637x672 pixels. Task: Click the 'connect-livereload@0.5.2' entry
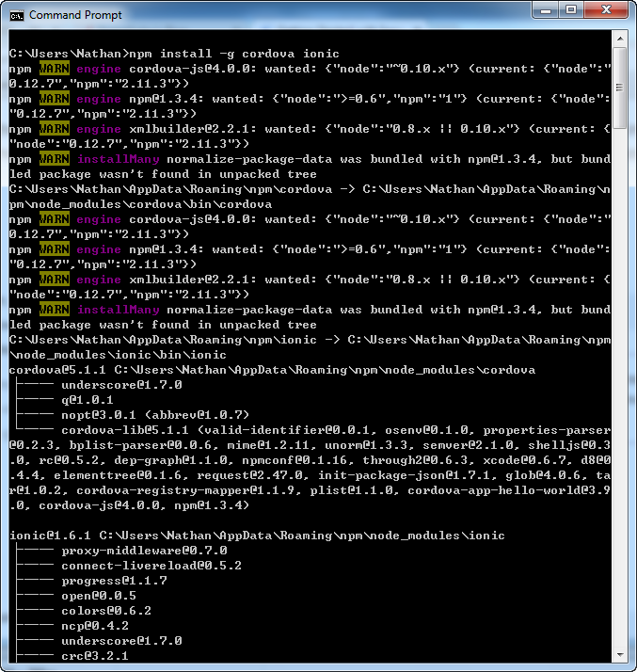point(151,566)
